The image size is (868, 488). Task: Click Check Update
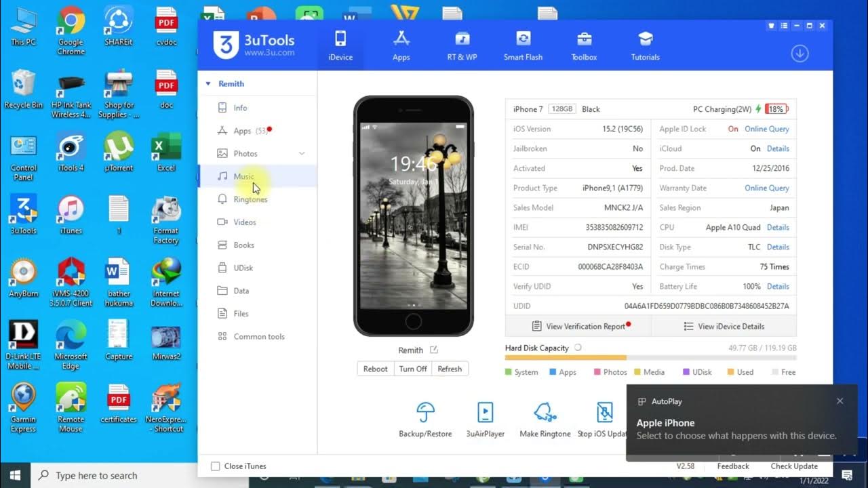click(x=794, y=466)
